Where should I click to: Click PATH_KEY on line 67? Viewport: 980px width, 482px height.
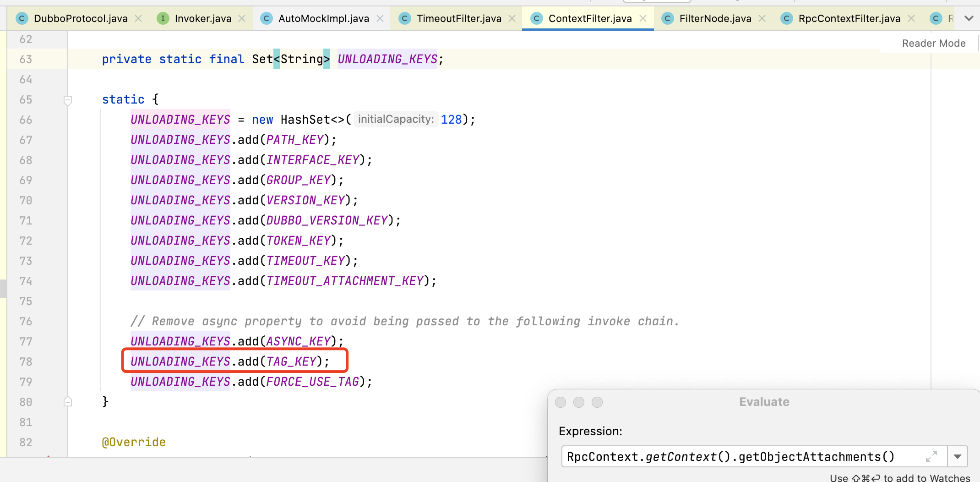pyautogui.click(x=295, y=140)
